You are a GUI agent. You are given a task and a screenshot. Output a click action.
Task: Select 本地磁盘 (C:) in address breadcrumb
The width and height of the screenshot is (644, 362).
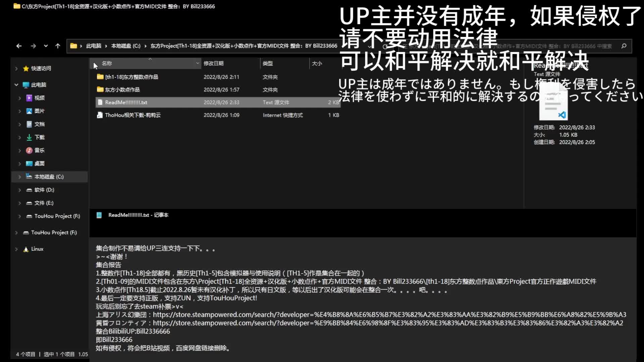[126, 46]
